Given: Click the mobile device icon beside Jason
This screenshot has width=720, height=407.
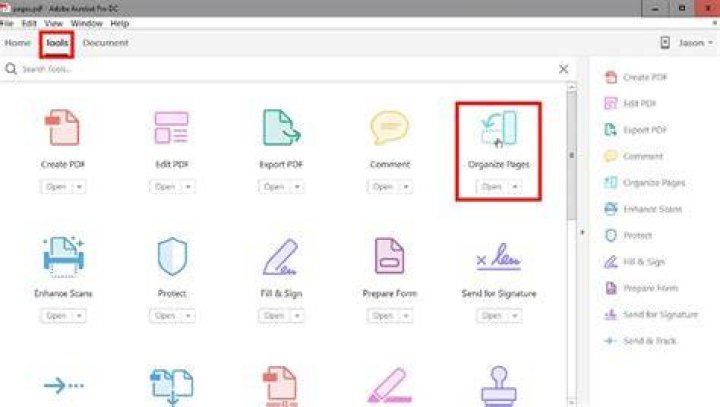Looking at the screenshot, I should pos(665,43).
